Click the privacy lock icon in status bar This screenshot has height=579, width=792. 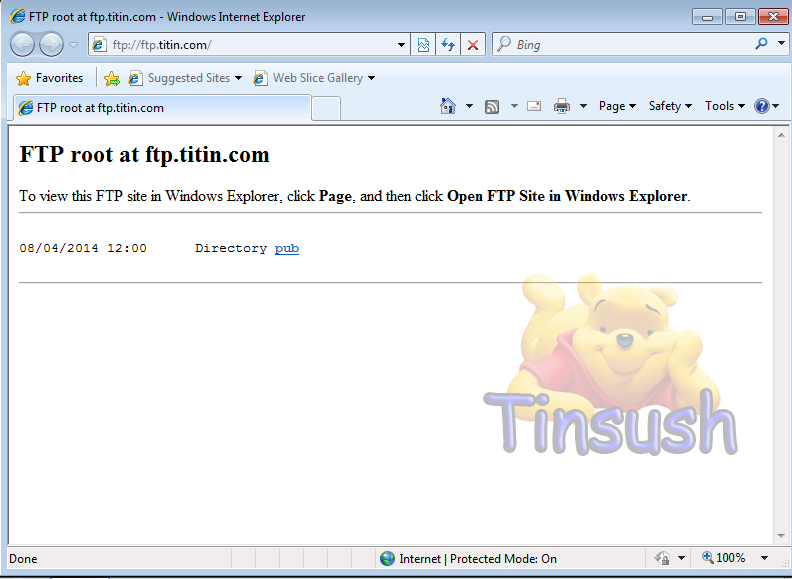click(662, 558)
